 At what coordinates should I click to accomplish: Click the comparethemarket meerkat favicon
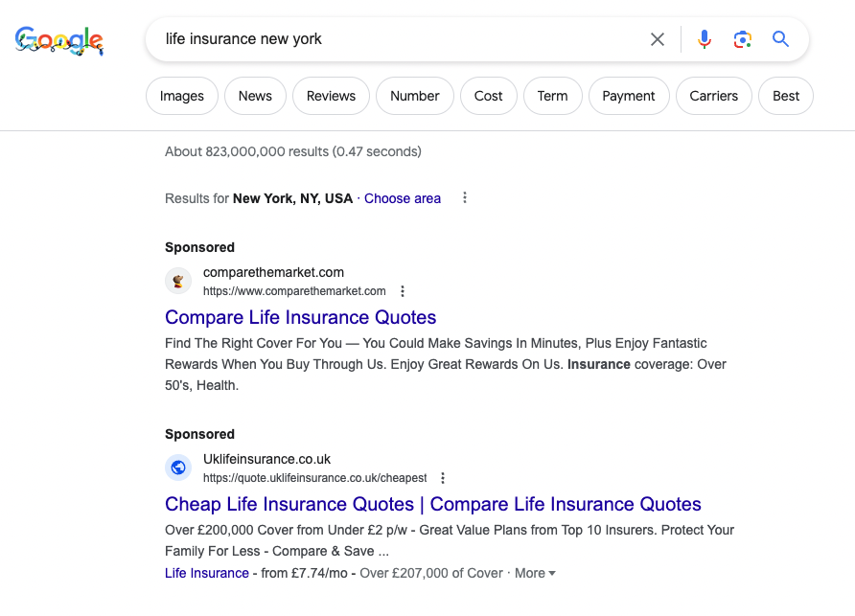178,282
